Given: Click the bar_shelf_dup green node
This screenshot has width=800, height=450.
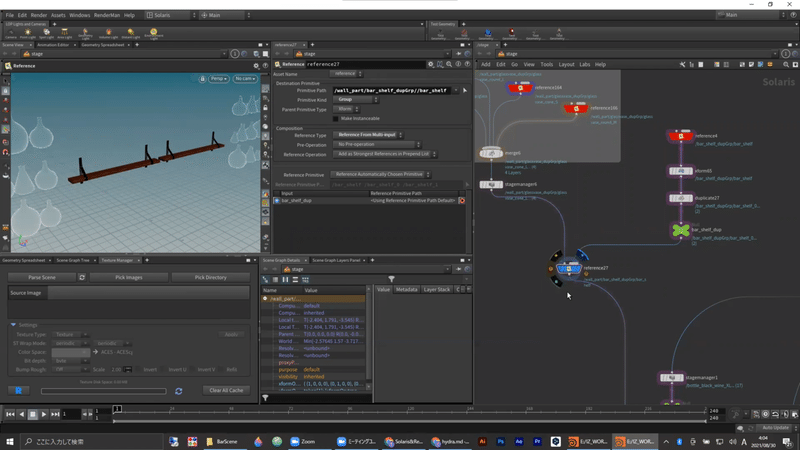Looking at the screenshot, I should tap(681, 230).
